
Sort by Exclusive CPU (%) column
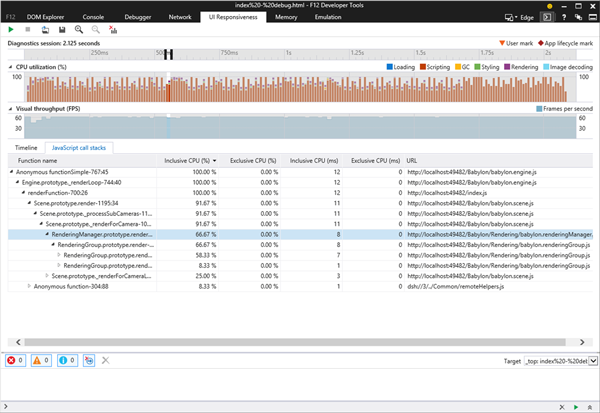click(x=250, y=161)
